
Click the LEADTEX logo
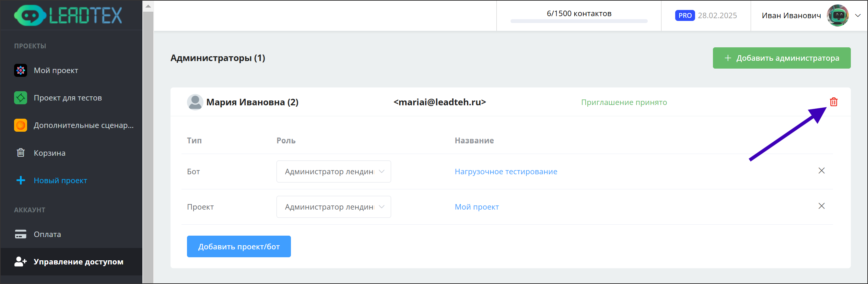pos(68,15)
